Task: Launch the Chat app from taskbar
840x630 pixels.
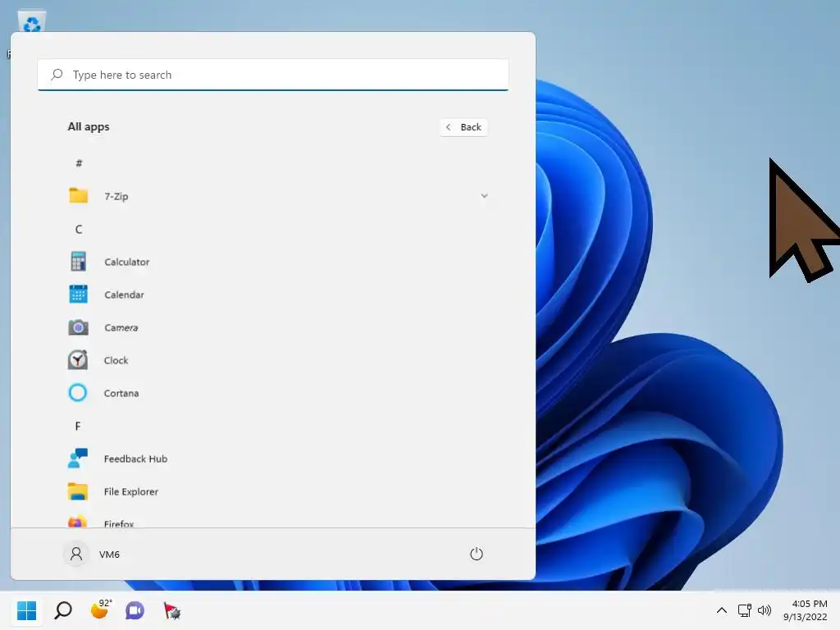Action: coord(135,610)
